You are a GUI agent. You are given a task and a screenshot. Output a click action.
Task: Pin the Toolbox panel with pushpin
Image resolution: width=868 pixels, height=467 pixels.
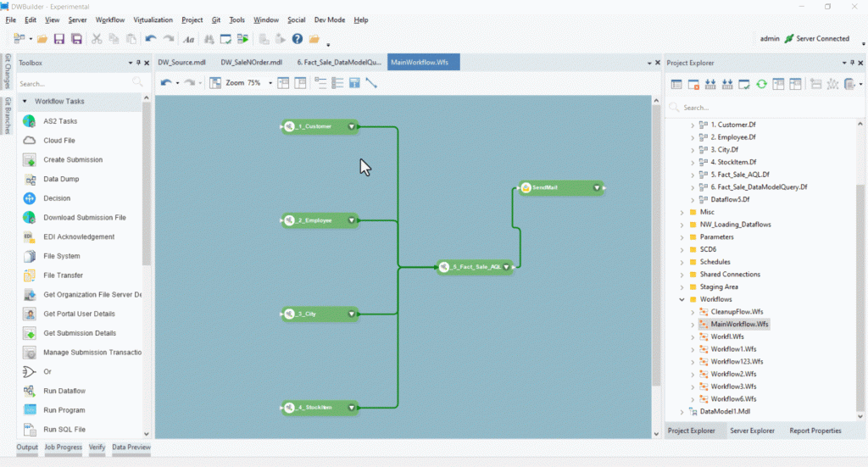(x=139, y=63)
